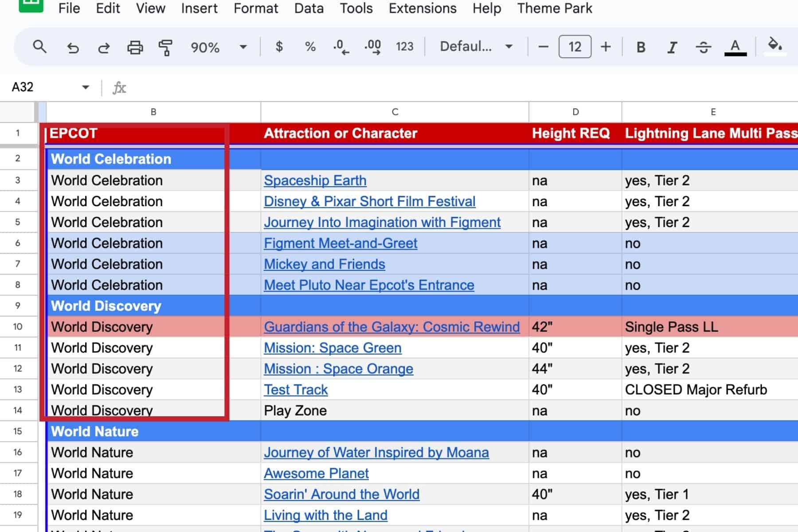Open the font family dropdown

pyautogui.click(x=476, y=47)
